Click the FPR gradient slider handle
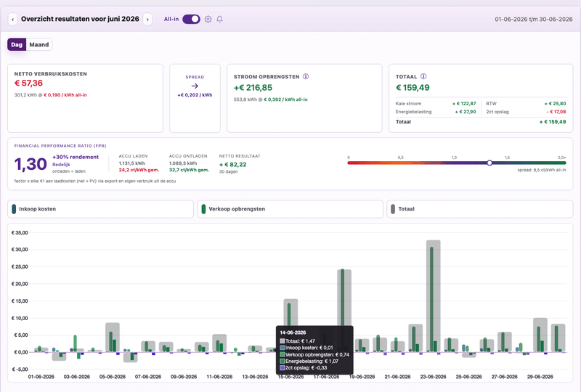581x392 pixels. 489,163
